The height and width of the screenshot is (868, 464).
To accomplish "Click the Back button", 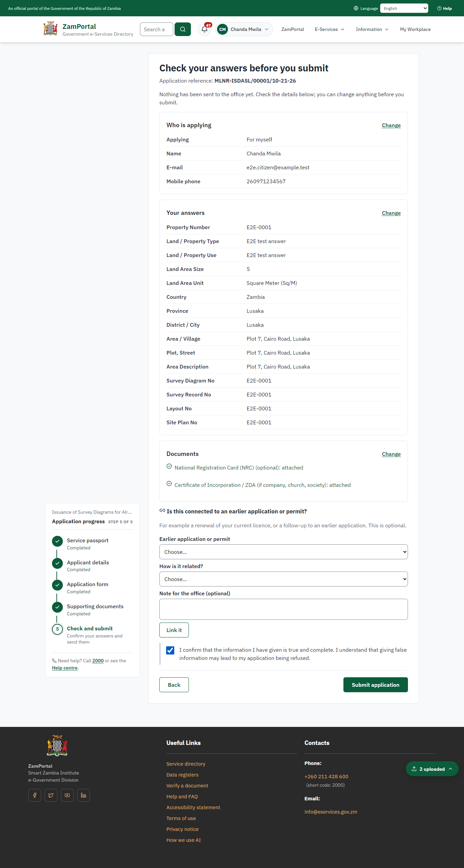I will pyautogui.click(x=174, y=685).
